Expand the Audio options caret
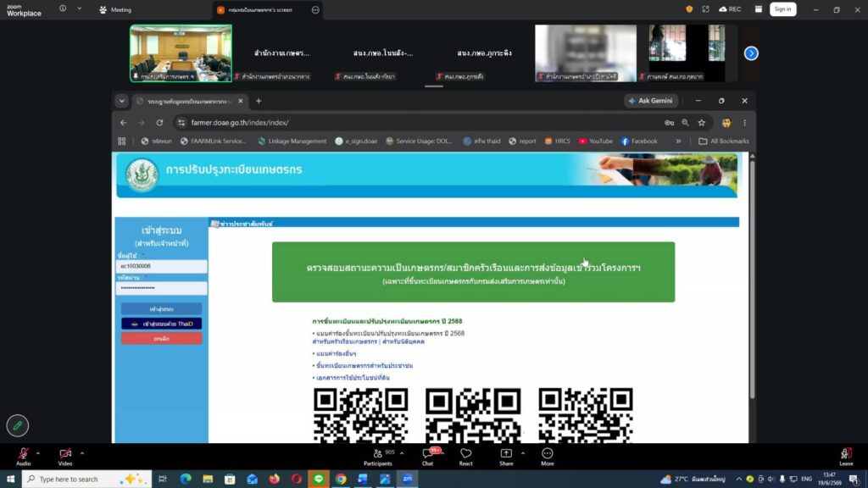This screenshot has width=868, height=488. point(37,453)
